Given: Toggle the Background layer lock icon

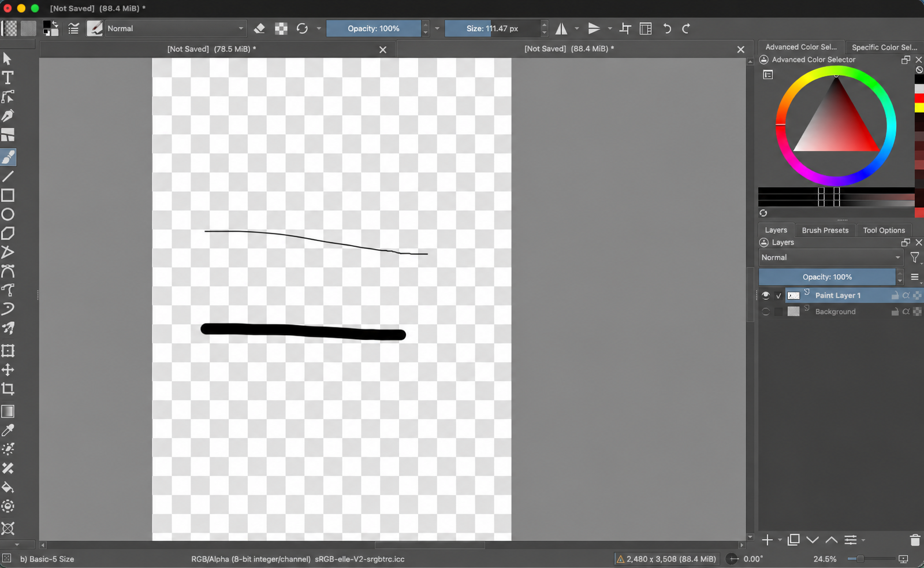Looking at the screenshot, I should coord(895,311).
